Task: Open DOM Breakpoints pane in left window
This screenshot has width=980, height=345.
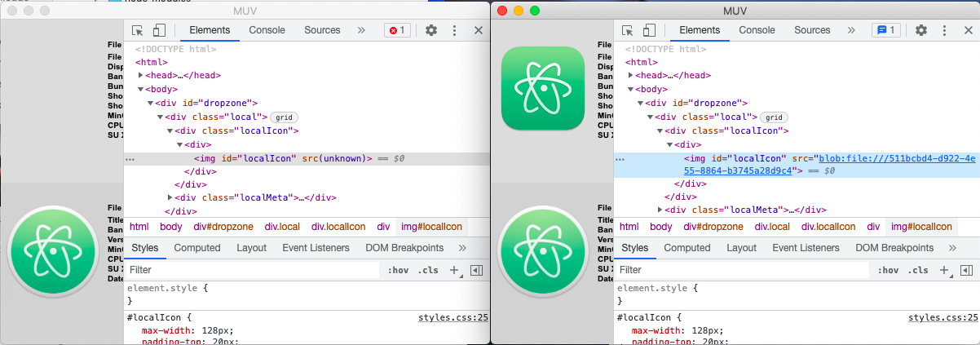Action: click(x=404, y=248)
